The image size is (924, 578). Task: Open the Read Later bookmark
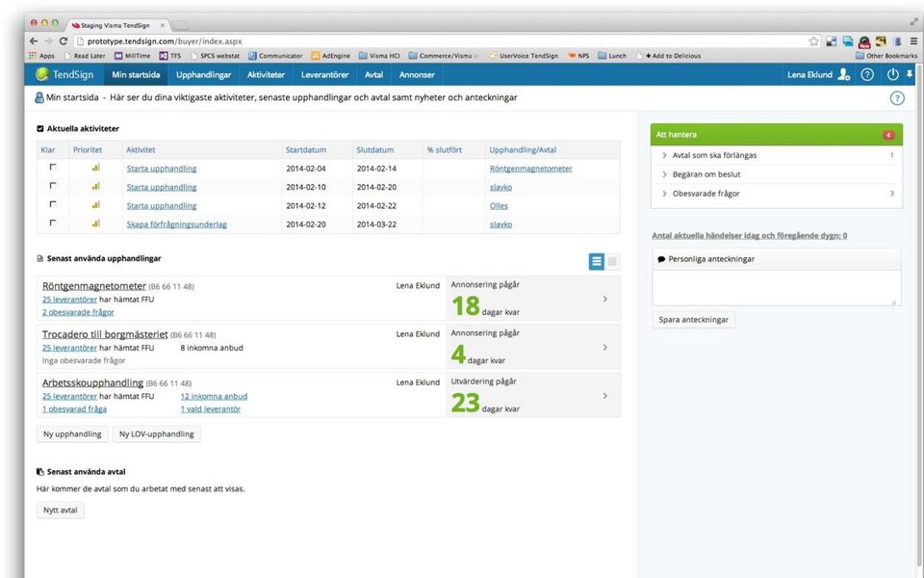click(85, 56)
